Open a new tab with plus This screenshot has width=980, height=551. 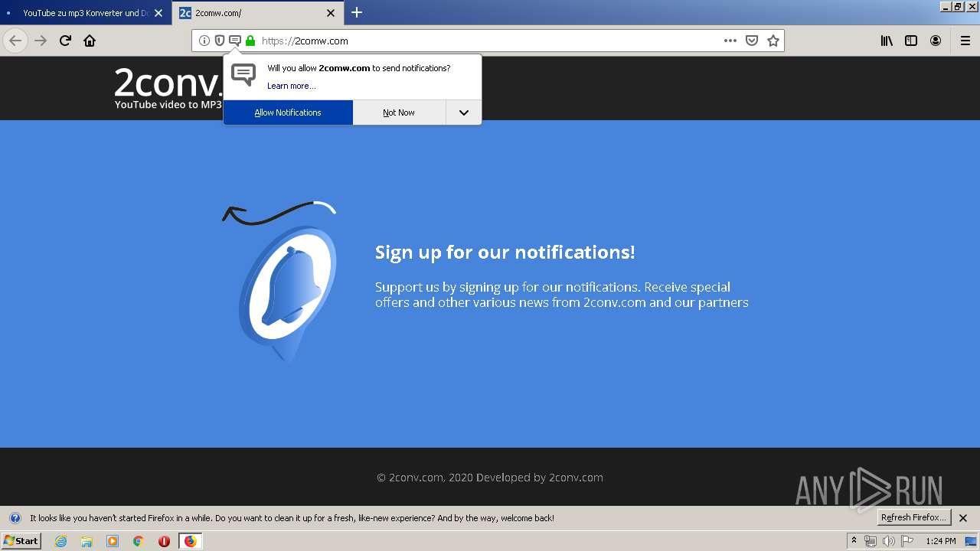click(357, 12)
